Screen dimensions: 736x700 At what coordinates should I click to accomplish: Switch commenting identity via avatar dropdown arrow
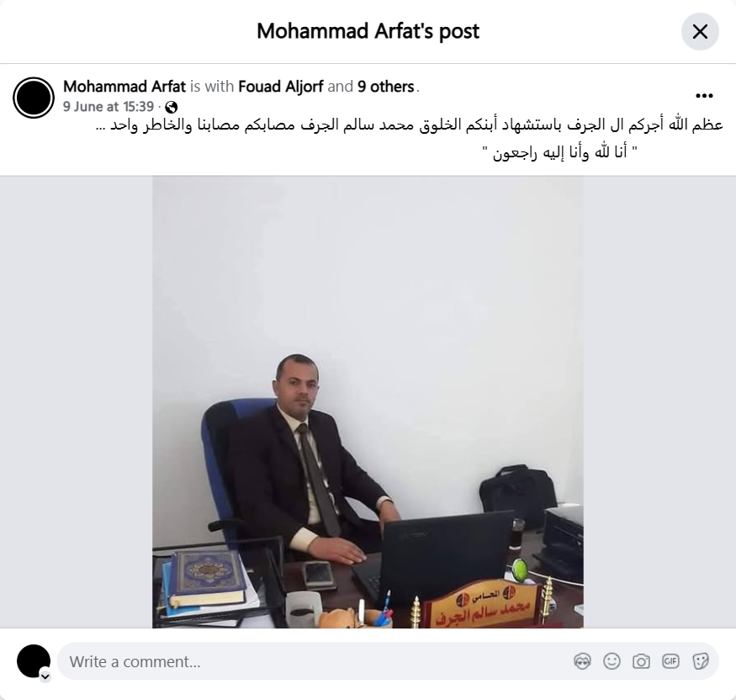click(45, 676)
